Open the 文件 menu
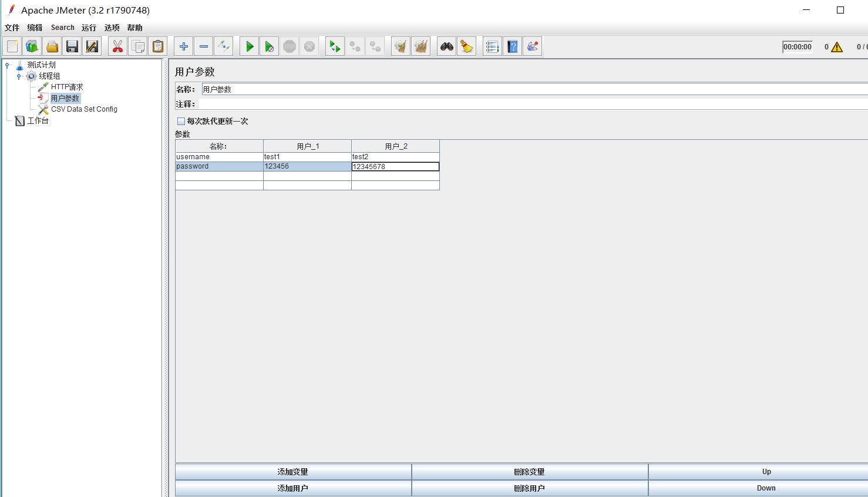Screen dimensions: 868x497 point(12,28)
